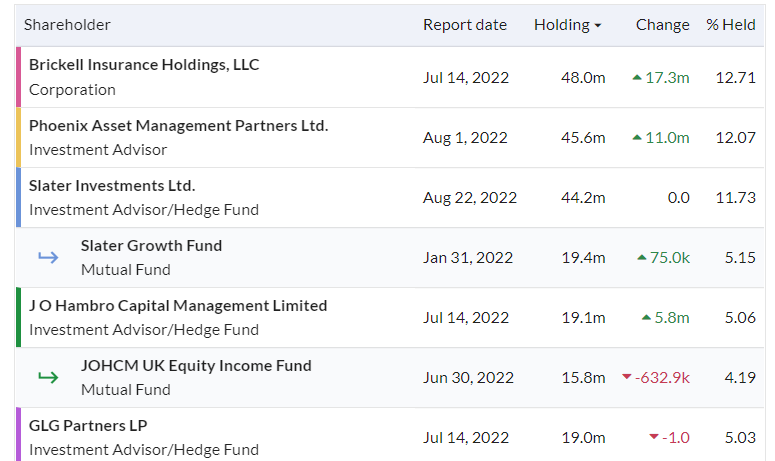Select the report date Jan 31, 2022
Screen dimensions: 775x461
coord(468,258)
